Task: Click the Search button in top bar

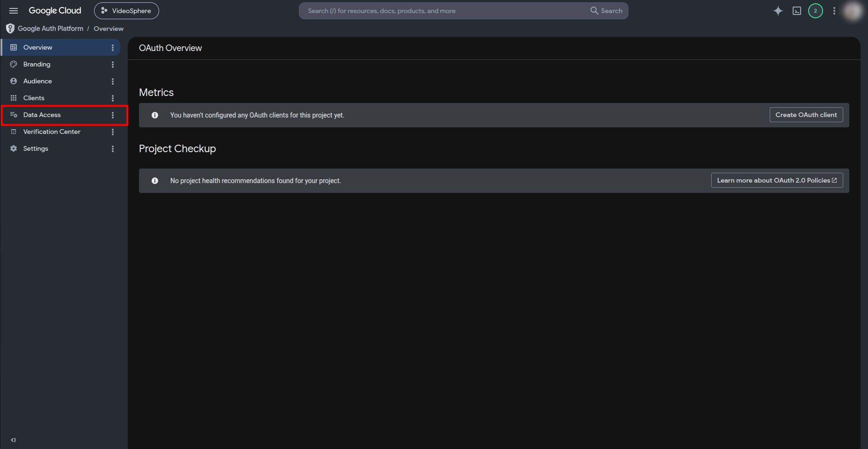Action: 606,11
